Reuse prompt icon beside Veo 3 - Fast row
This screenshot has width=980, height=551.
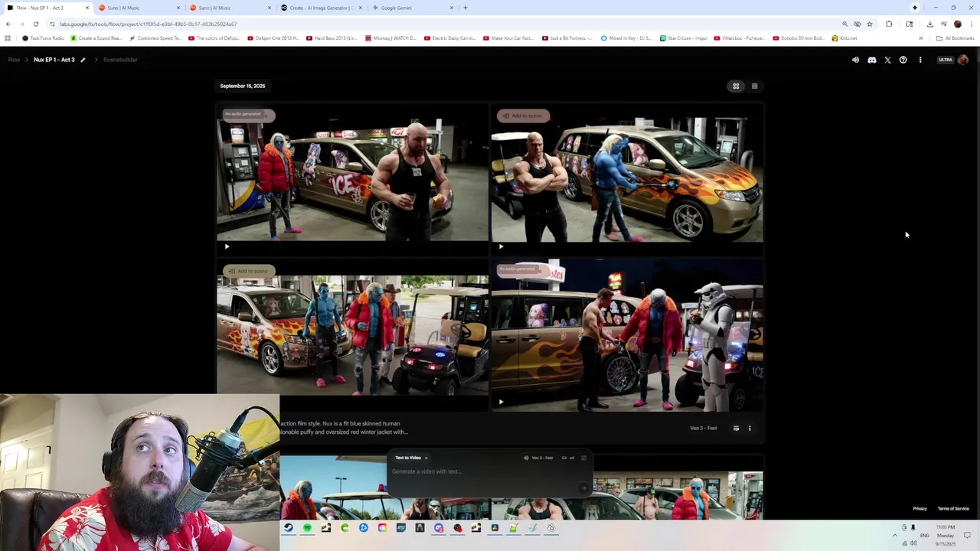coord(736,429)
